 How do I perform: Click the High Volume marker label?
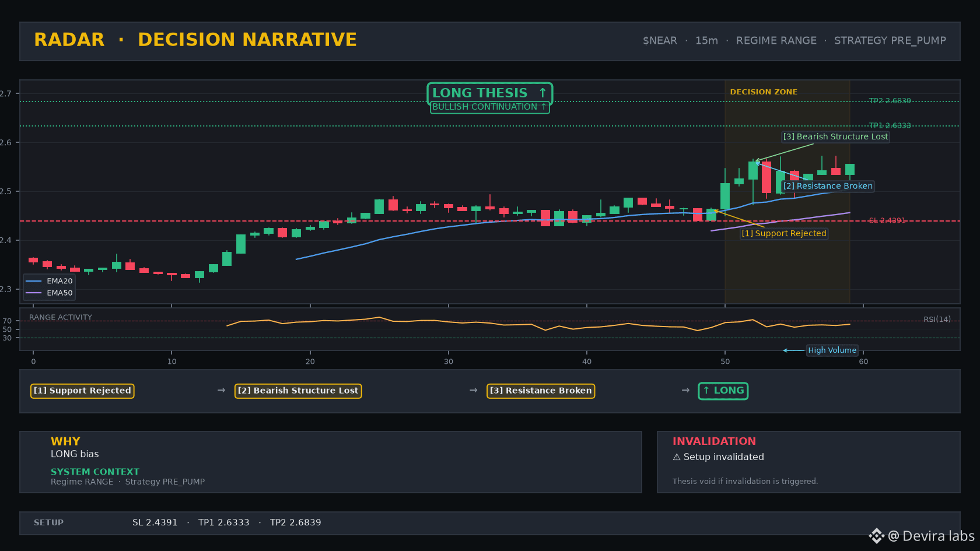[x=832, y=350]
